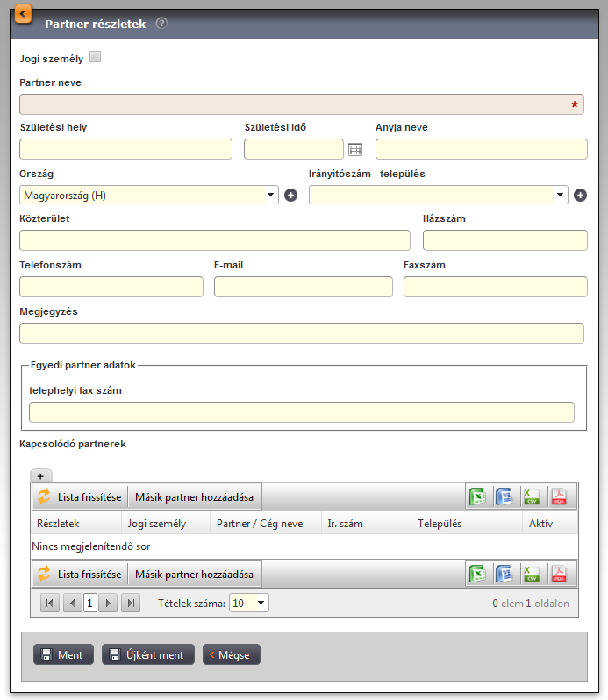Export to CSV in top grid toolbar
Screen dimensions: 608x700
pyautogui.click(x=532, y=496)
